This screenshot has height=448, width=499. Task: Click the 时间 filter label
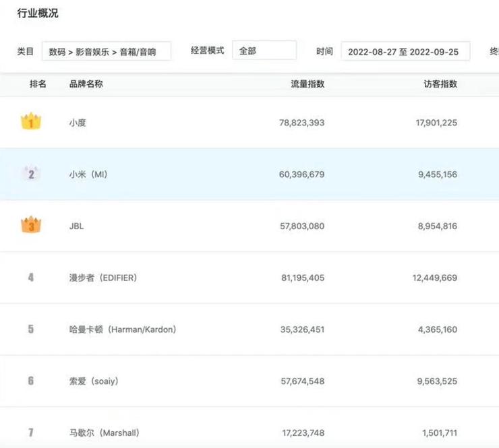coord(324,51)
